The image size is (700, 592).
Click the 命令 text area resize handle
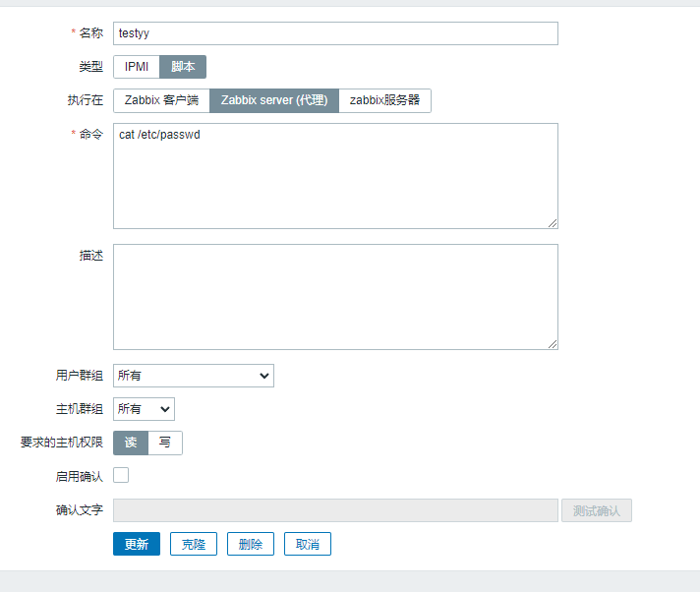click(553, 223)
